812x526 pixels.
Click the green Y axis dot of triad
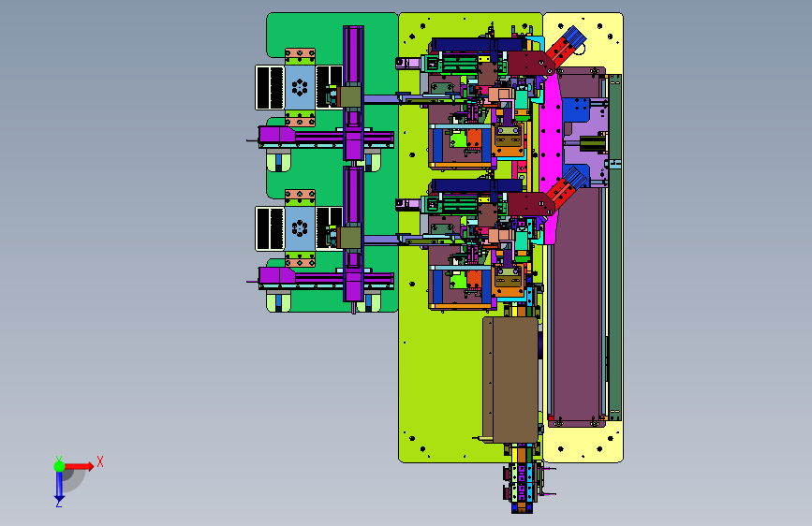point(59,466)
